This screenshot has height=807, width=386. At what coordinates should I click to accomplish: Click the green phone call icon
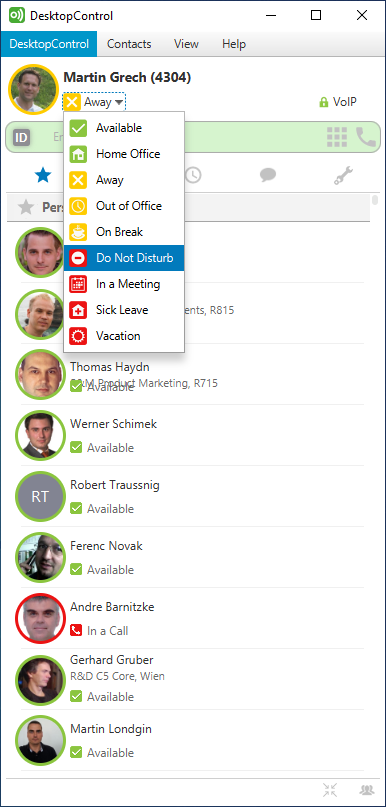366,137
